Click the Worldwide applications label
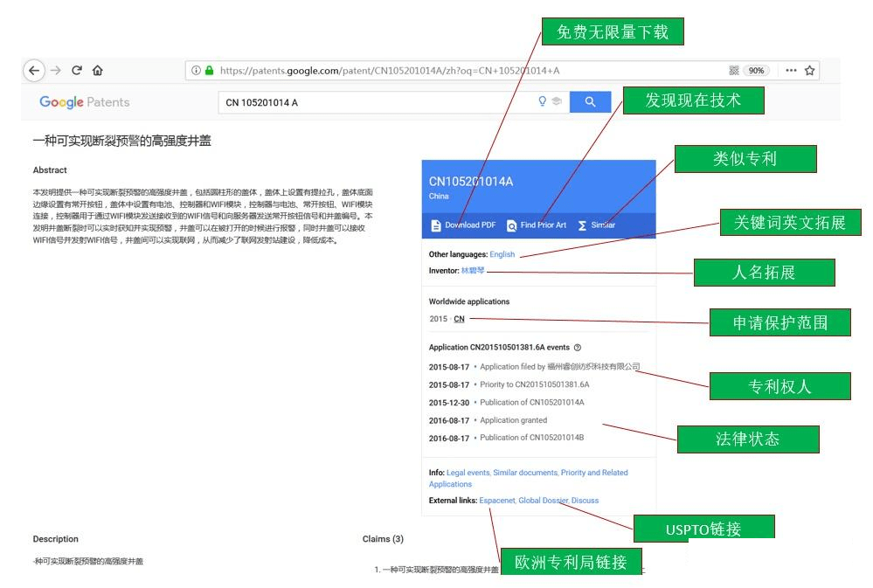This screenshot has height=588, width=873. point(469,301)
